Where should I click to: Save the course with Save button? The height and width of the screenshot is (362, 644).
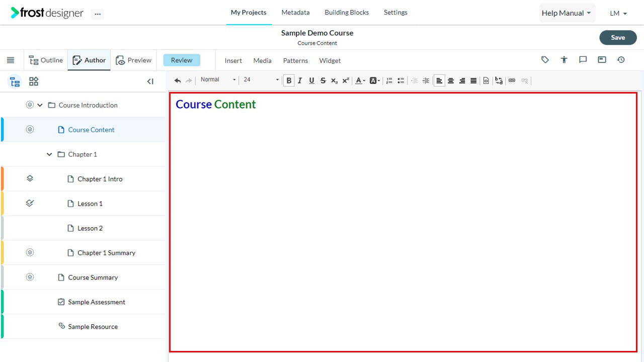(x=618, y=38)
